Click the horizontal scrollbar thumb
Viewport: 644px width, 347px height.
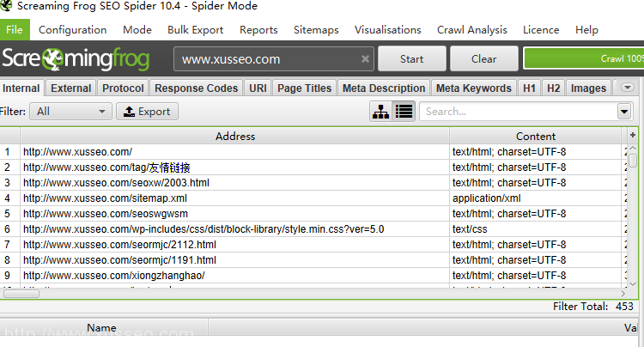click(x=21, y=294)
